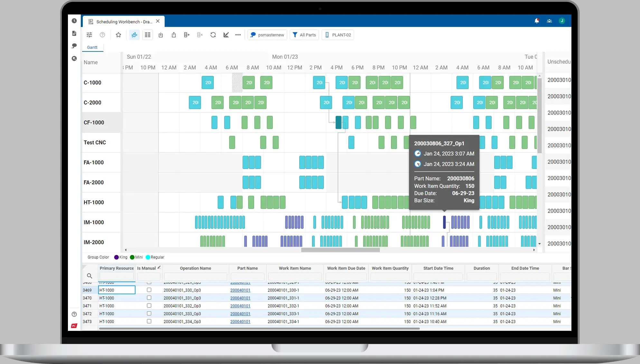Select the Gantt tab

92,47
